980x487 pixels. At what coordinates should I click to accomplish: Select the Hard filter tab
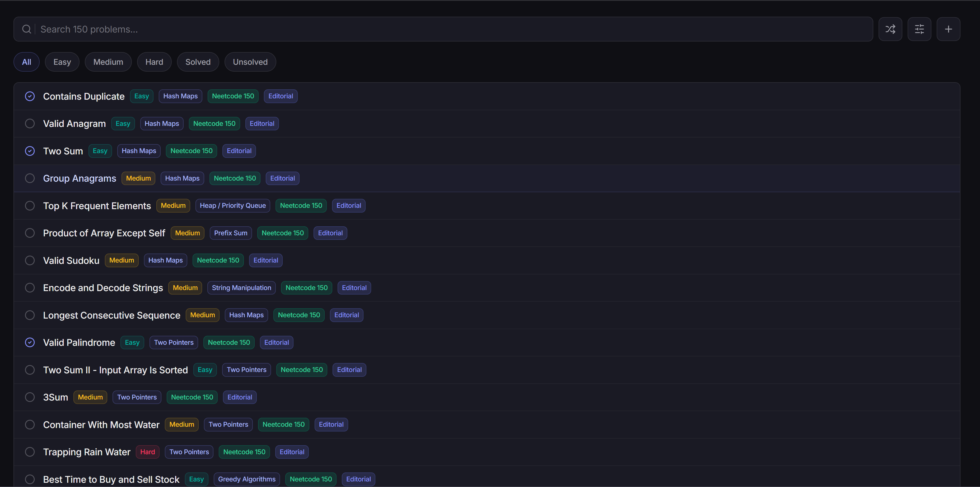point(154,62)
